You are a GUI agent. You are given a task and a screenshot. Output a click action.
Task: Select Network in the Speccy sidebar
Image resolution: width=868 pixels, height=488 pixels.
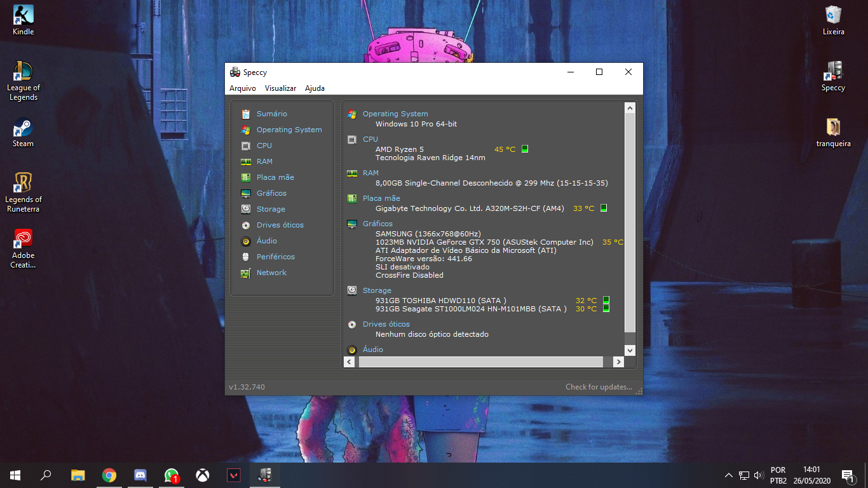pyautogui.click(x=271, y=273)
